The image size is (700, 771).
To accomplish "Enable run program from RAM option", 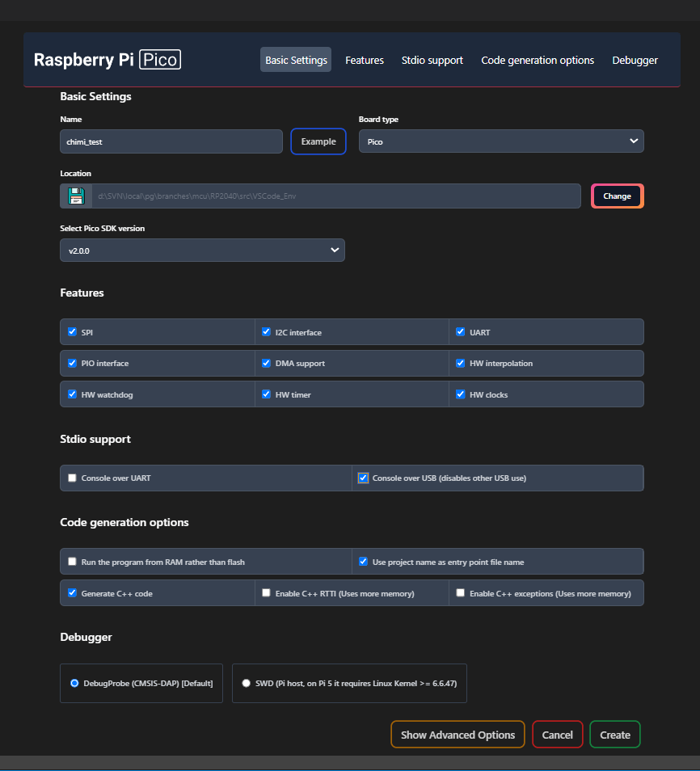I will pos(72,561).
